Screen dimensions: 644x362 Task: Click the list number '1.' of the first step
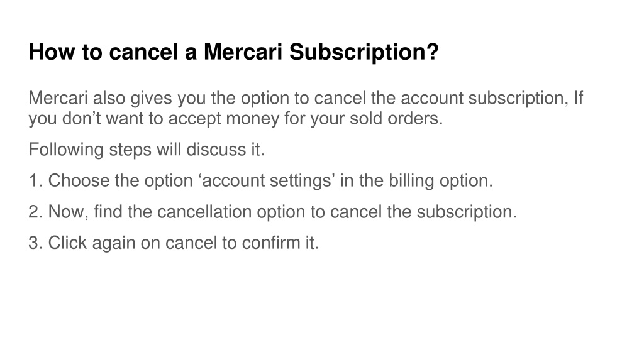point(36,181)
